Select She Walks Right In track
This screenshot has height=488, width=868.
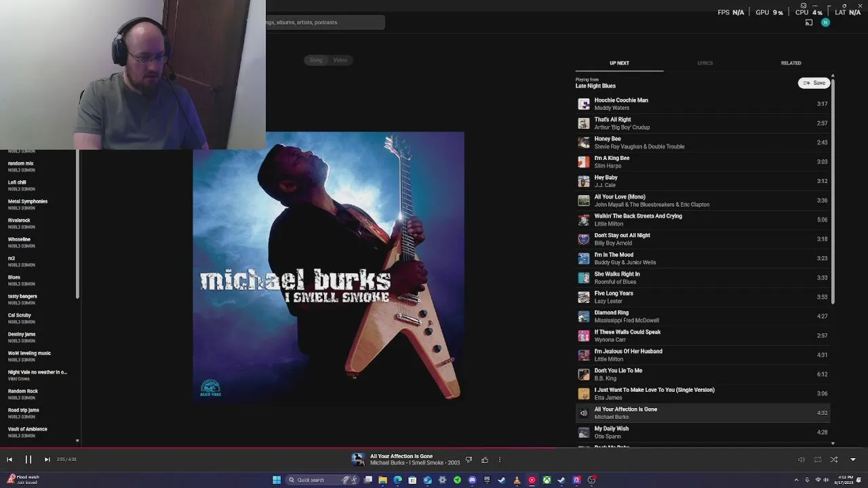(703, 278)
